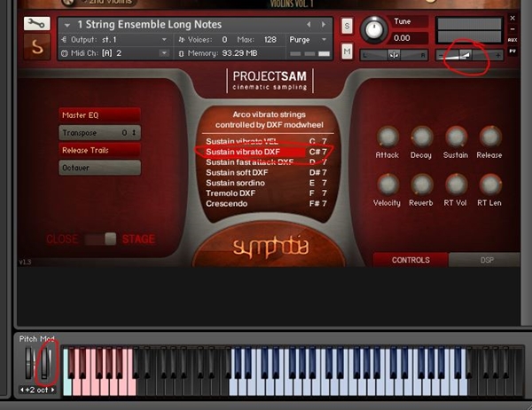Mute the instrument with M button
This screenshot has width=532, height=410.
pos(347,51)
